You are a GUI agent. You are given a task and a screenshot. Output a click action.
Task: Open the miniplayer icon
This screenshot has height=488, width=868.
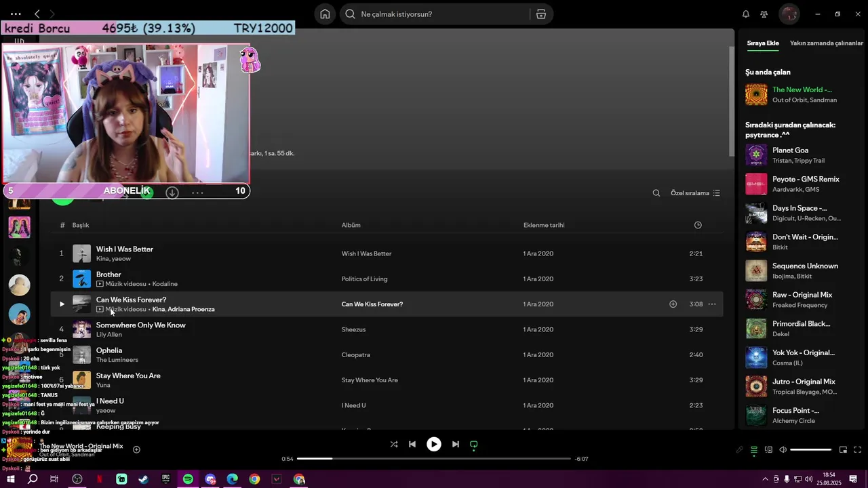pyautogui.click(x=843, y=449)
